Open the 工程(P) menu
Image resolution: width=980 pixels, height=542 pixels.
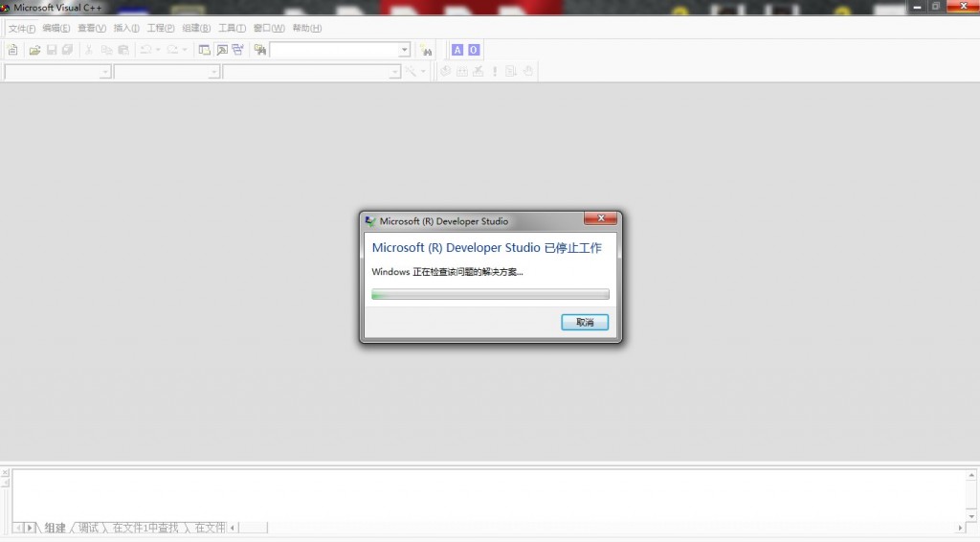coord(161,28)
